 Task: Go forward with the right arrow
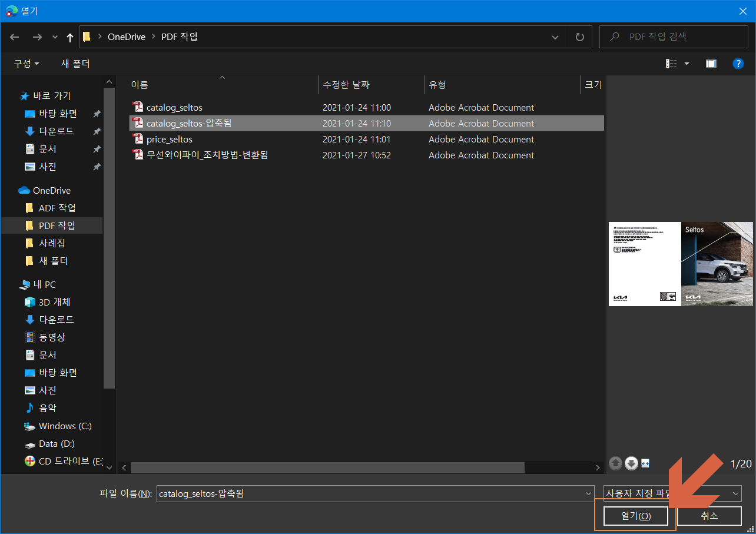tap(37, 37)
